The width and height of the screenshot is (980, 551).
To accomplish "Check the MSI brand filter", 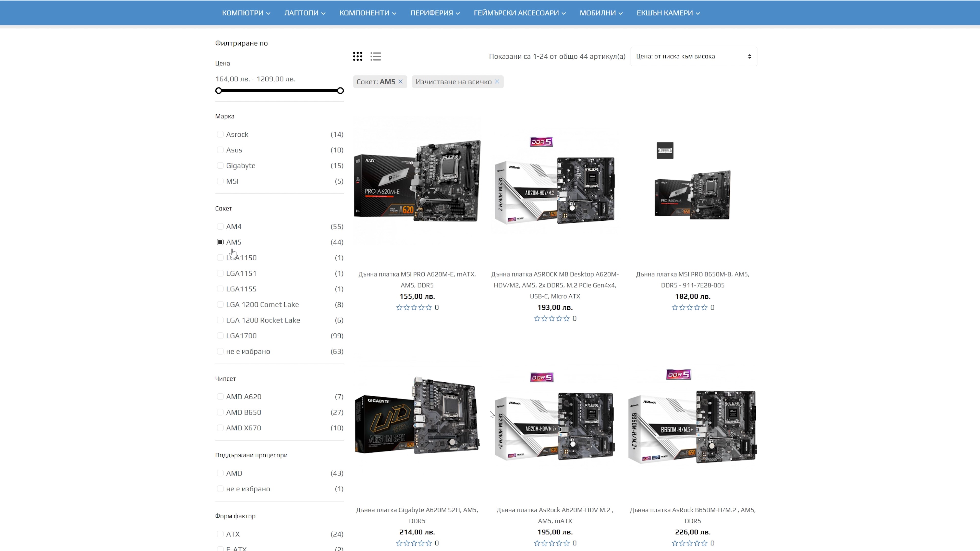I will tap(220, 181).
